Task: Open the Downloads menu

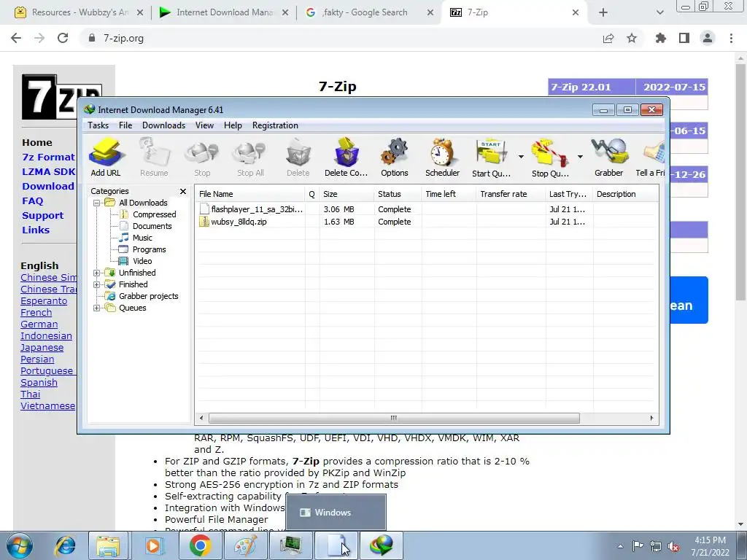Action: (x=164, y=125)
